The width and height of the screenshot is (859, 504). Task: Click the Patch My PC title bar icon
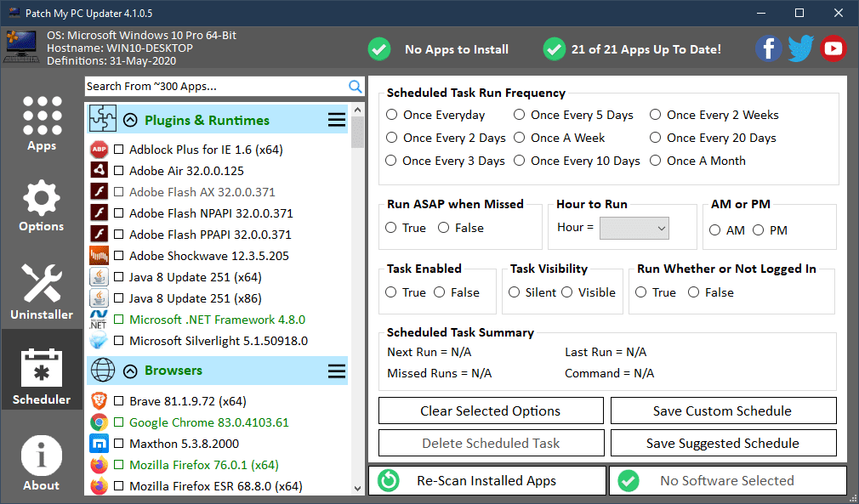tap(14, 13)
